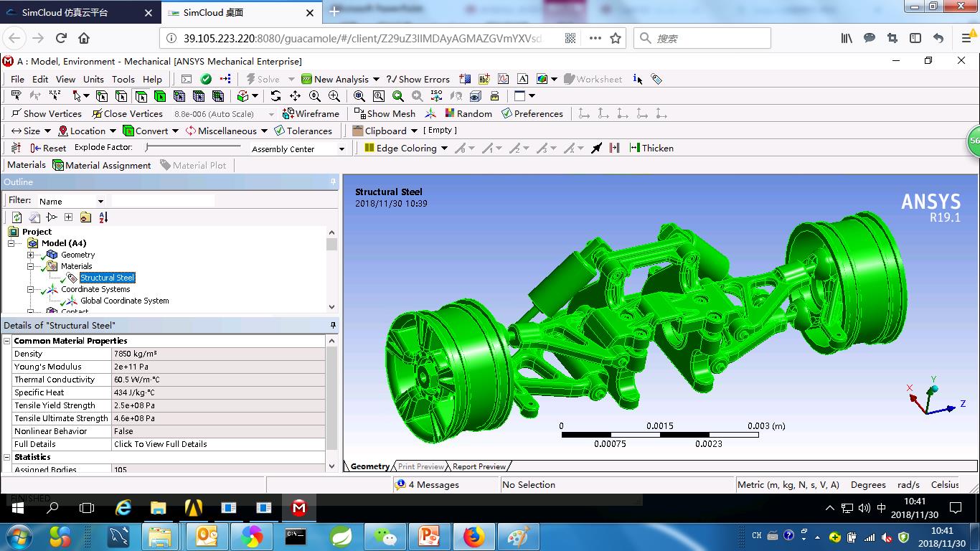Click the Material Assignment button
Screen dimensions: 980x551
[102, 165]
